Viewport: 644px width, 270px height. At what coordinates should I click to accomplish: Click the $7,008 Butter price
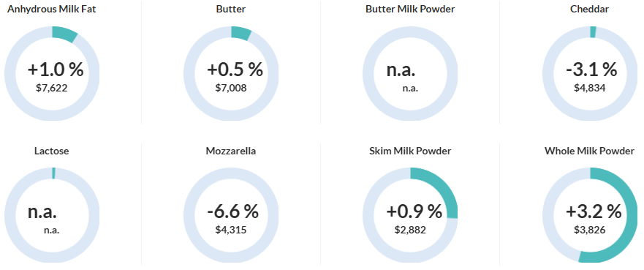tap(231, 88)
